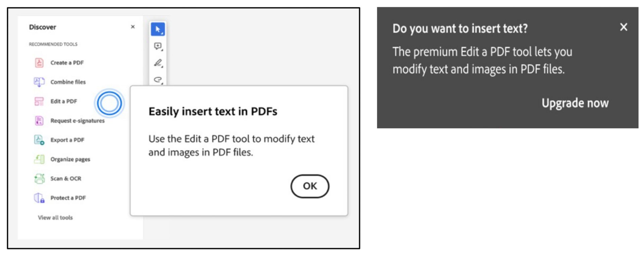Select the freehand draw loop tool
644x256 pixels.
tap(158, 80)
